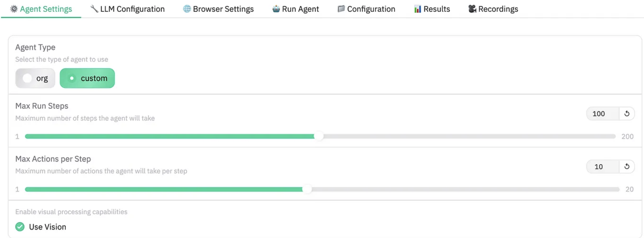
Task: Click the Max Actions per Step number field
Action: pyautogui.click(x=602, y=166)
